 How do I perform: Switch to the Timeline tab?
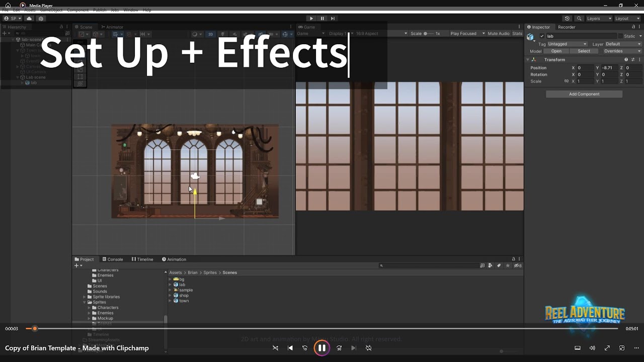tap(142, 259)
